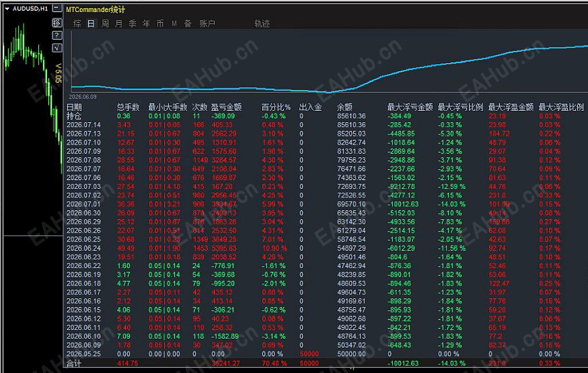Image resolution: width=588 pixels, height=373 pixels.
Task: Click the 最大浮盈金额 column header
Action: (x=510, y=107)
